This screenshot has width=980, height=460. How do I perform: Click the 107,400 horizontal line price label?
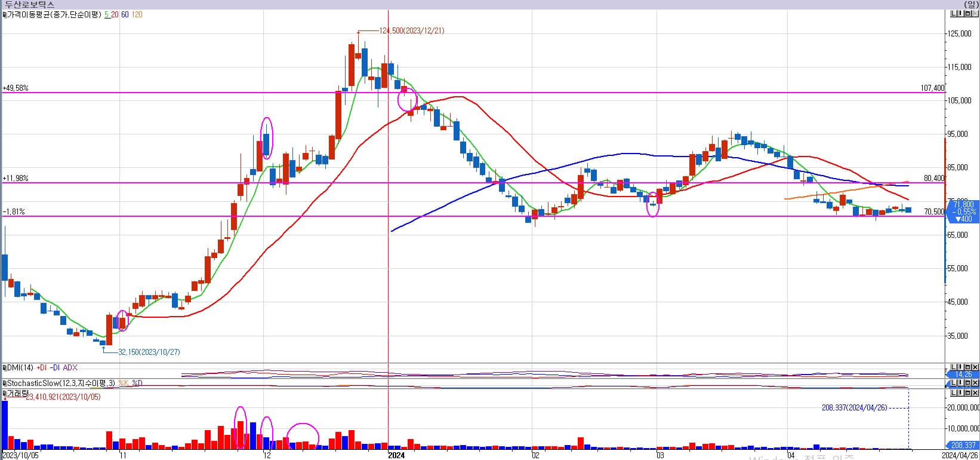(x=932, y=88)
